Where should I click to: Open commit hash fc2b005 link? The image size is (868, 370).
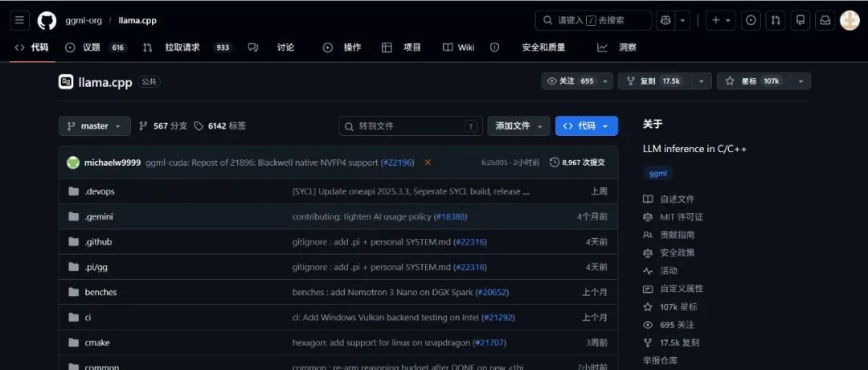[x=496, y=162]
